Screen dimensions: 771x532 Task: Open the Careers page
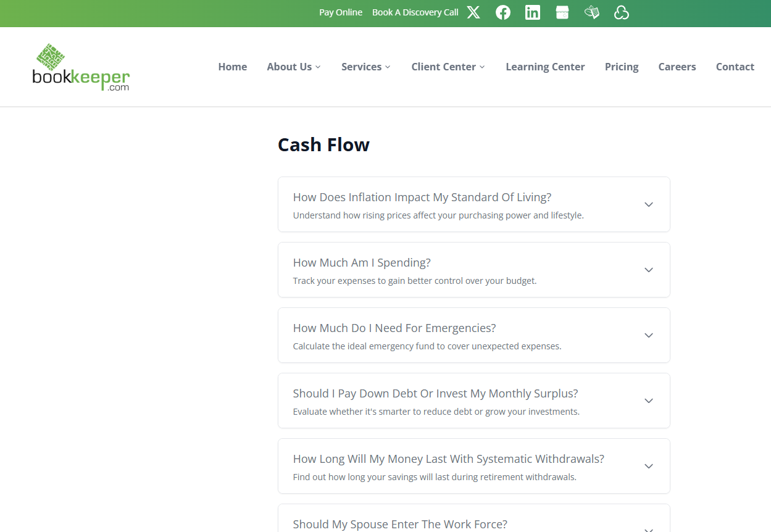[x=677, y=67]
